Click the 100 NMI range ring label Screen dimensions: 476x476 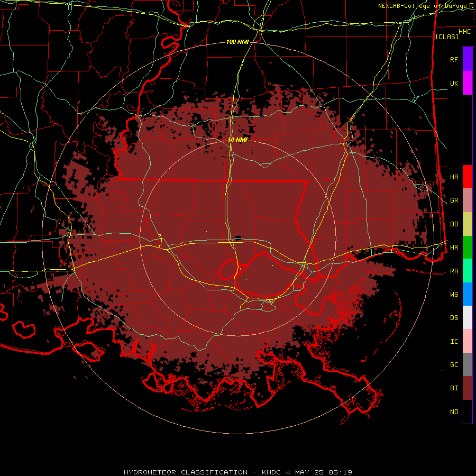237,42
